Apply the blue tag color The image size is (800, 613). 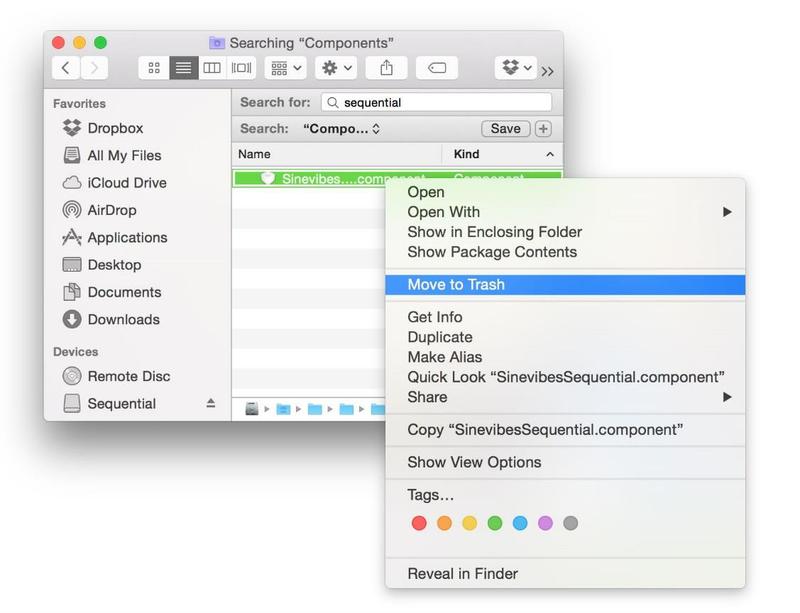(x=520, y=523)
